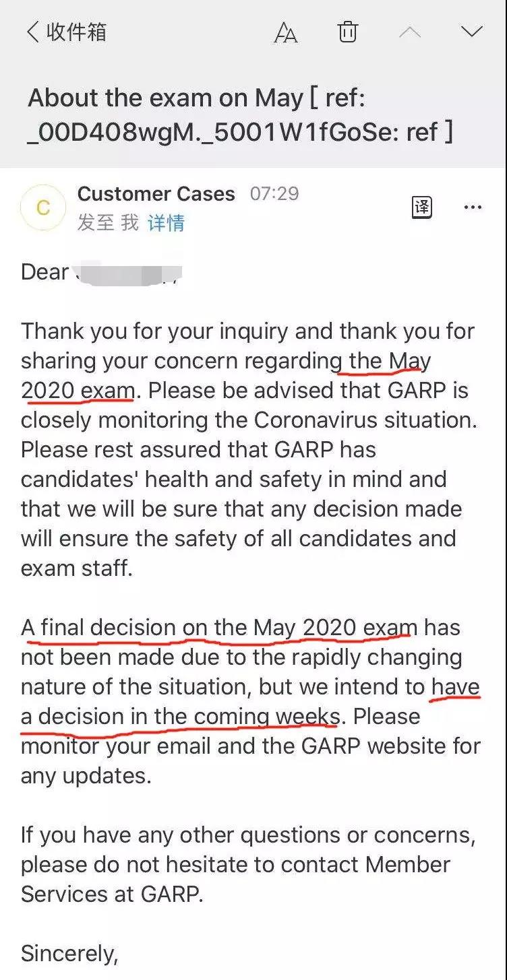The width and height of the screenshot is (507, 980).
Task: Open the three-dot more options menu
Action: click(x=473, y=207)
